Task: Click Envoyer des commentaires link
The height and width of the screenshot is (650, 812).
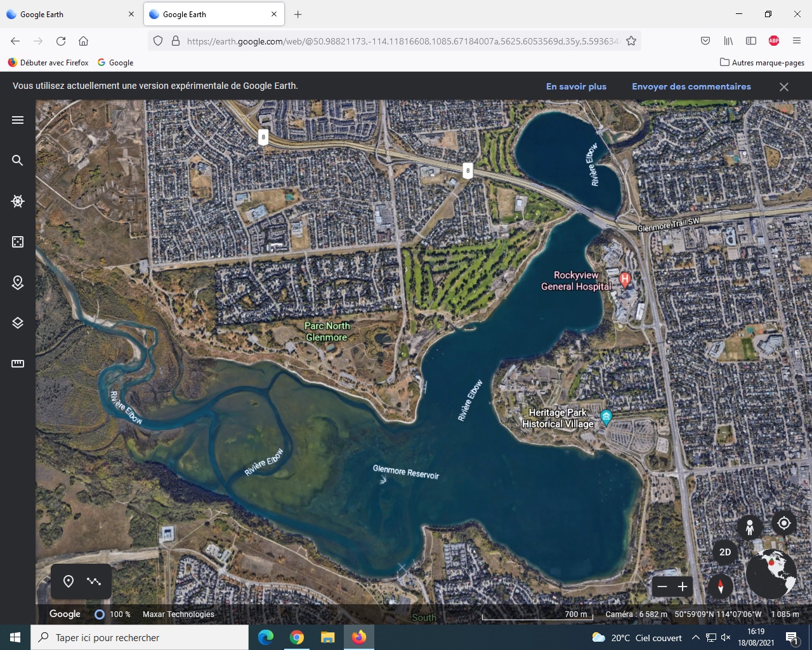Action: [691, 86]
